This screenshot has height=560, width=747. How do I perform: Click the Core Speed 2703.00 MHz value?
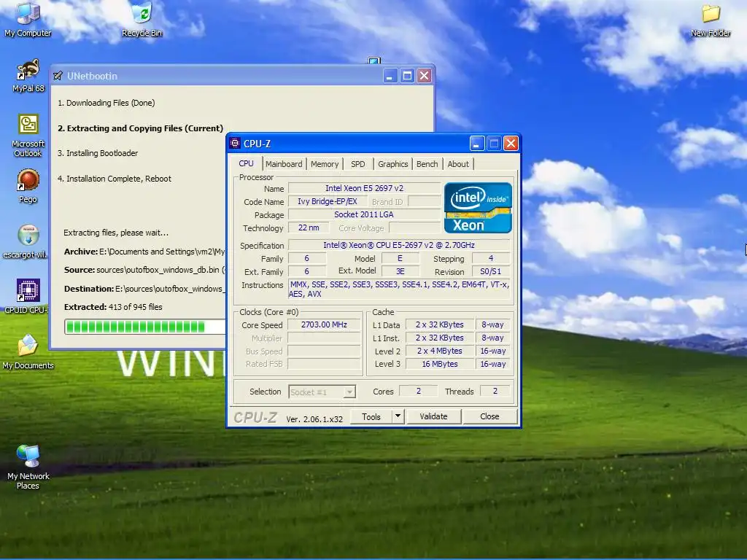click(324, 324)
